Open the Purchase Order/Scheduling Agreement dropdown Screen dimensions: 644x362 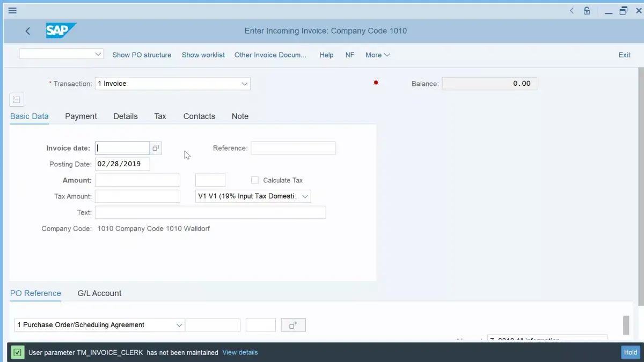pos(179,325)
